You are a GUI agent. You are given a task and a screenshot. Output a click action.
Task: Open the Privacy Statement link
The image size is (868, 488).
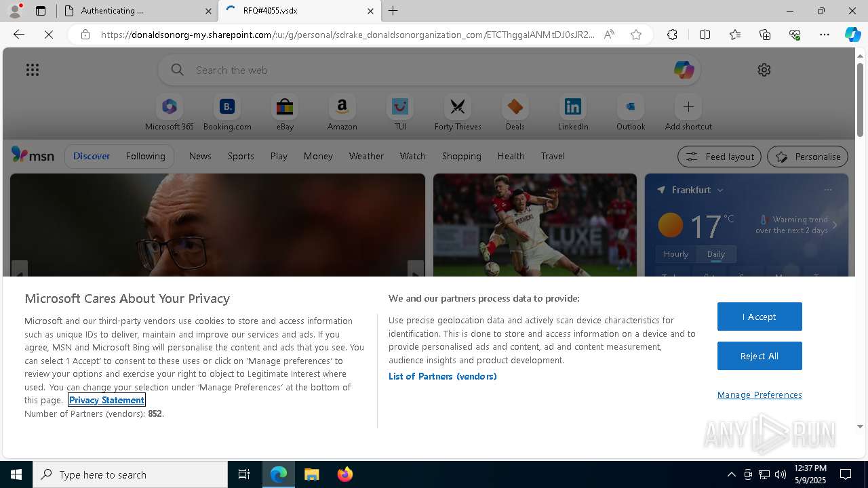point(106,400)
